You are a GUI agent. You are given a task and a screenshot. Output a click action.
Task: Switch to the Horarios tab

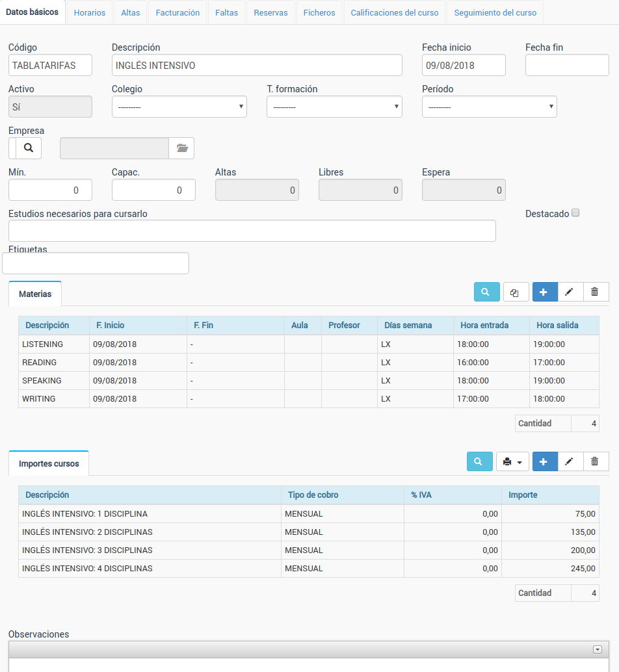pos(90,13)
